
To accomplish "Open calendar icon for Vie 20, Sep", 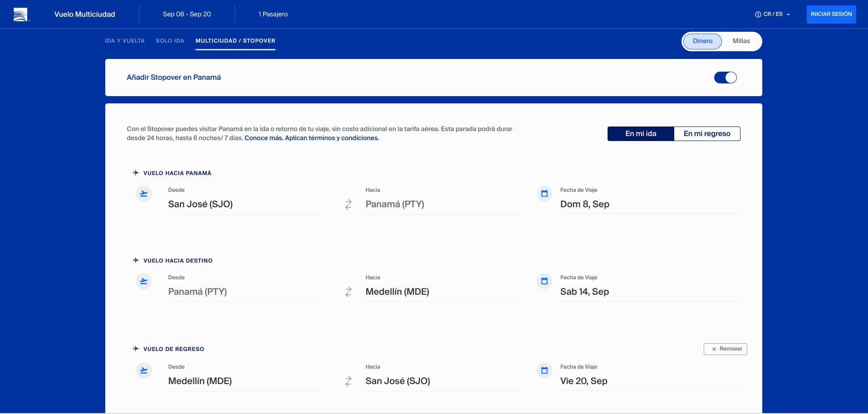I will coord(544,371).
